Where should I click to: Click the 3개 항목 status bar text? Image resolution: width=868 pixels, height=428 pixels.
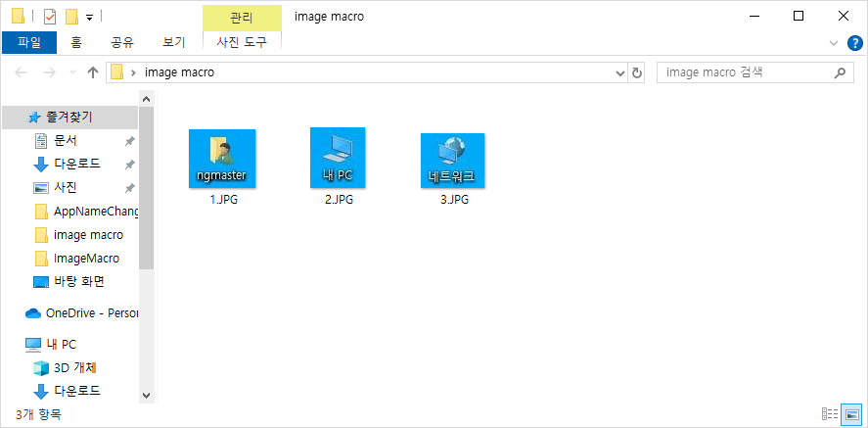[39, 413]
